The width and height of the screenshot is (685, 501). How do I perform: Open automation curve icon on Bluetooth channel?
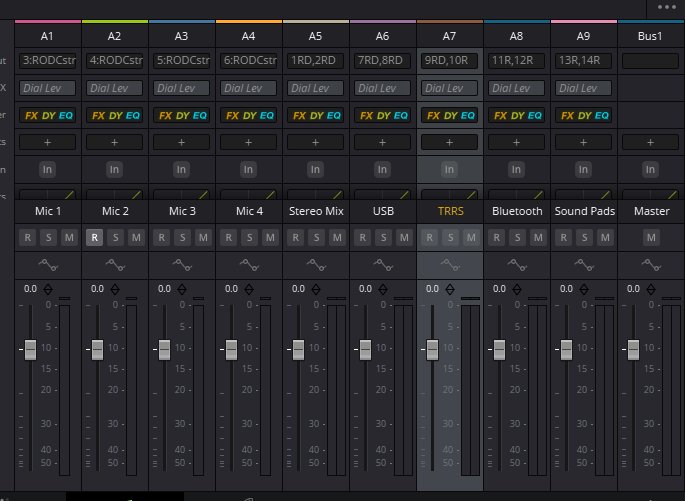click(x=517, y=265)
